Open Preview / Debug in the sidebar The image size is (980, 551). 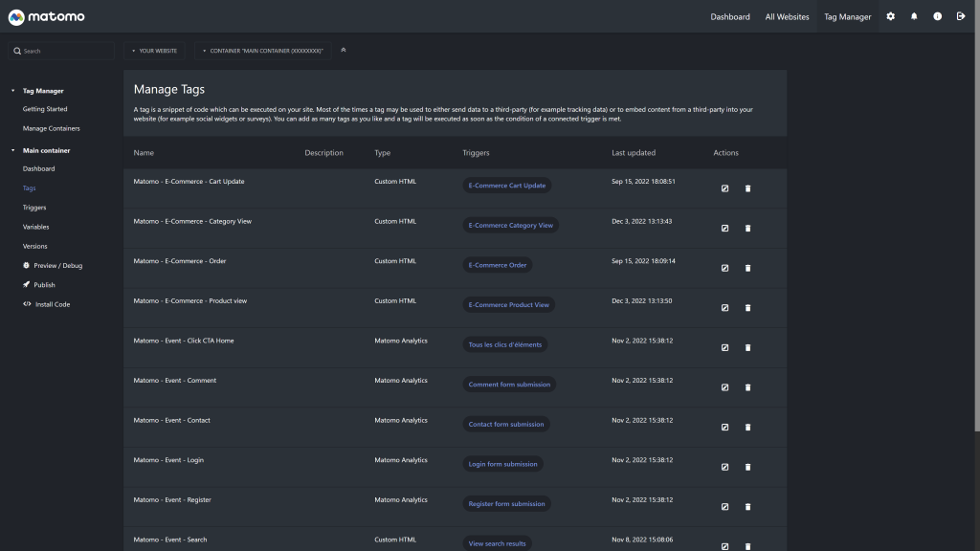point(53,266)
